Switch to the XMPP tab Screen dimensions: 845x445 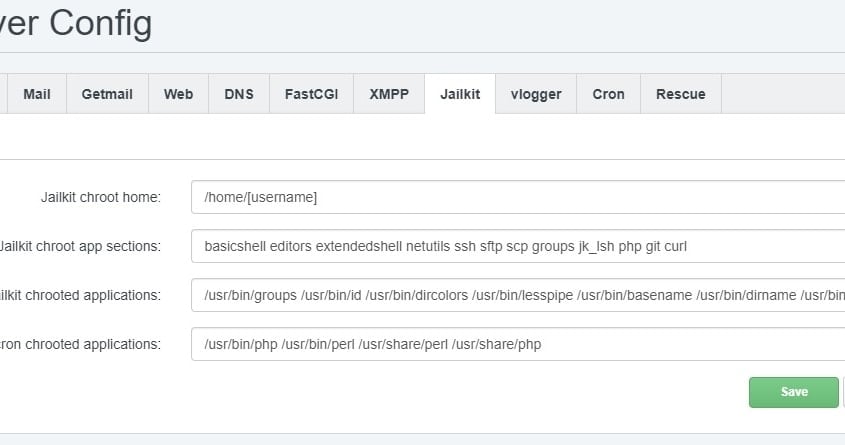pos(389,94)
